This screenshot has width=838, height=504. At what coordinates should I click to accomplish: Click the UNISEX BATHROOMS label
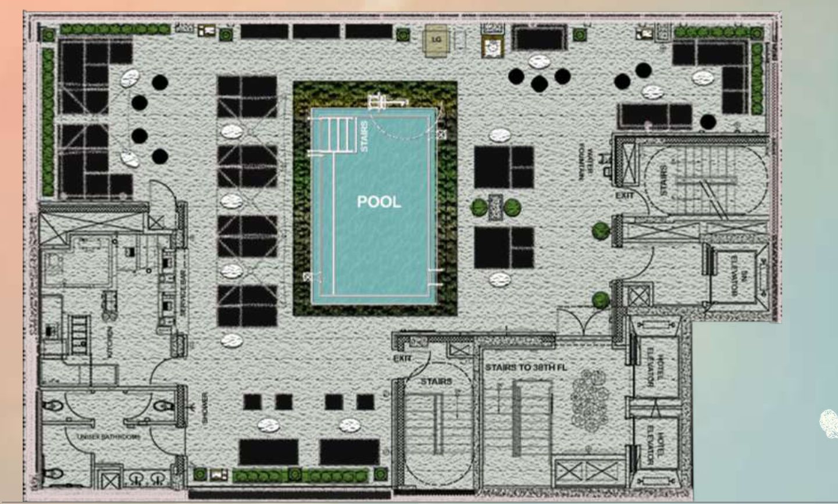pyautogui.click(x=109, y=436)
